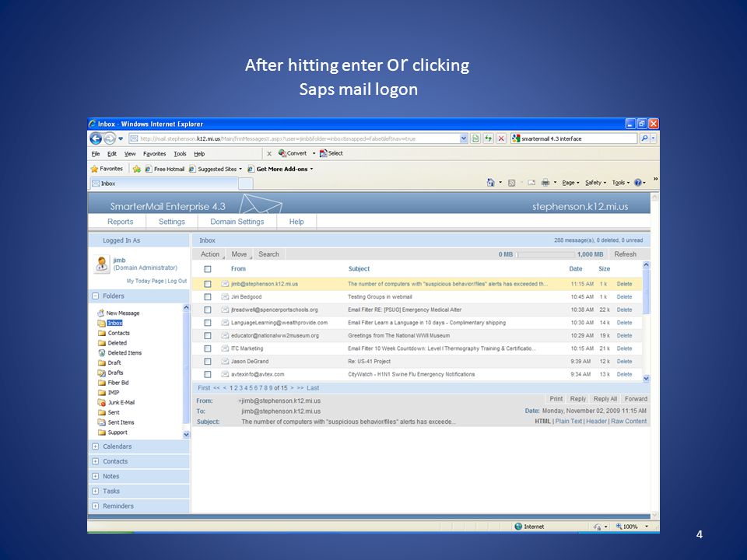Screen dimensions: 747x560
Task: Open the Action dropdown menu
Action: point(210,254)
